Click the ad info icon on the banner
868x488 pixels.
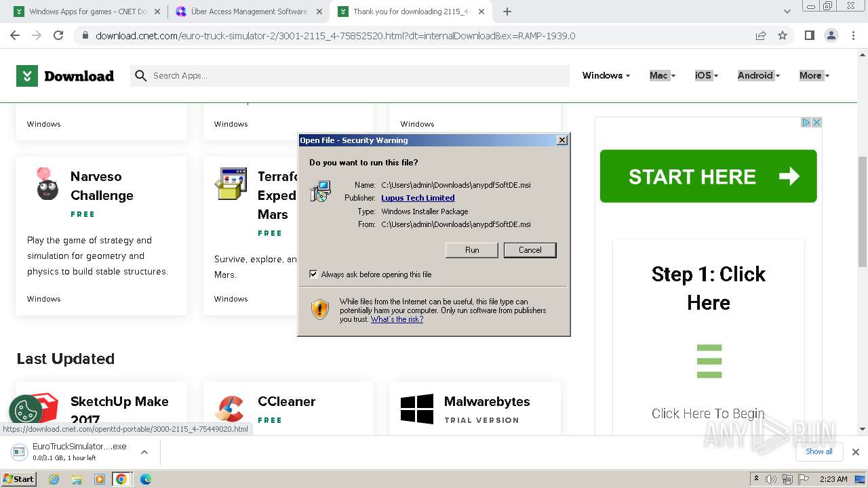click(806, 123)
